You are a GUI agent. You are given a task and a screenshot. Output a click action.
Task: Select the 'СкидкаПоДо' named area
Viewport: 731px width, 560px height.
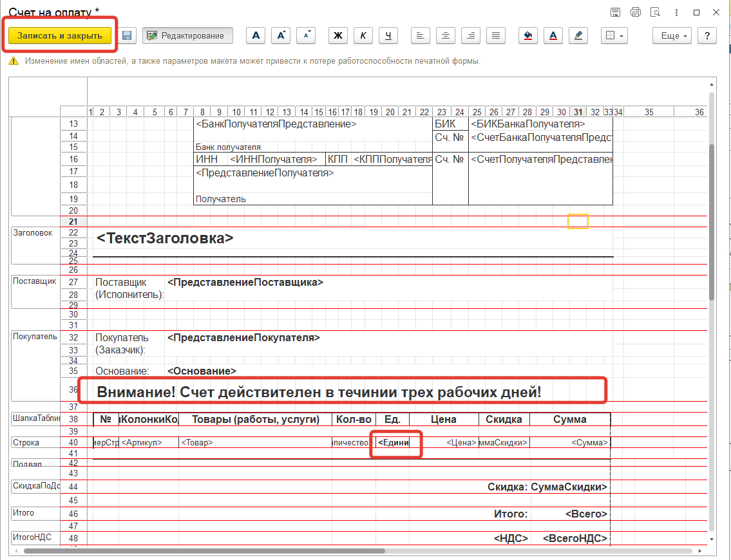36,486
